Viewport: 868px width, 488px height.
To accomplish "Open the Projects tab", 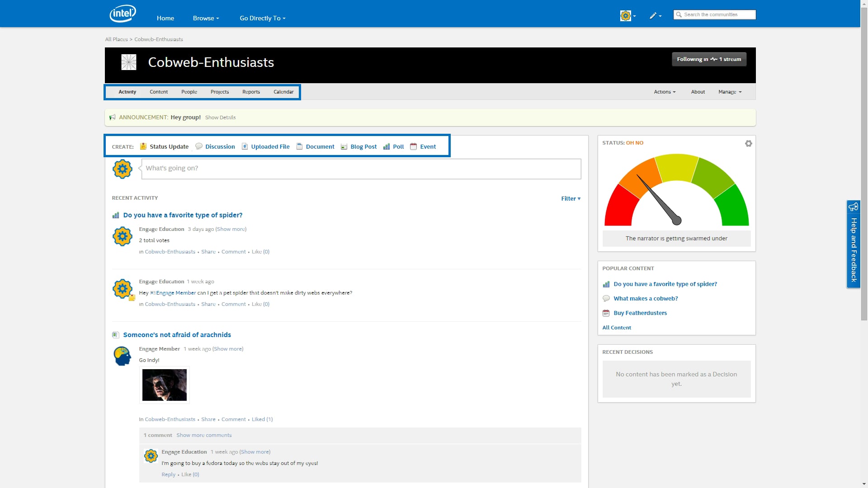I will [x=220, y=92].
